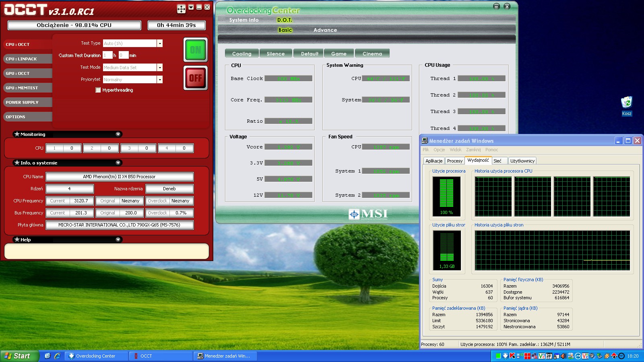Screen dimensions: 644x362
Task: Select the GPU : OCCT test tab
Action: [x=28, y=73]
